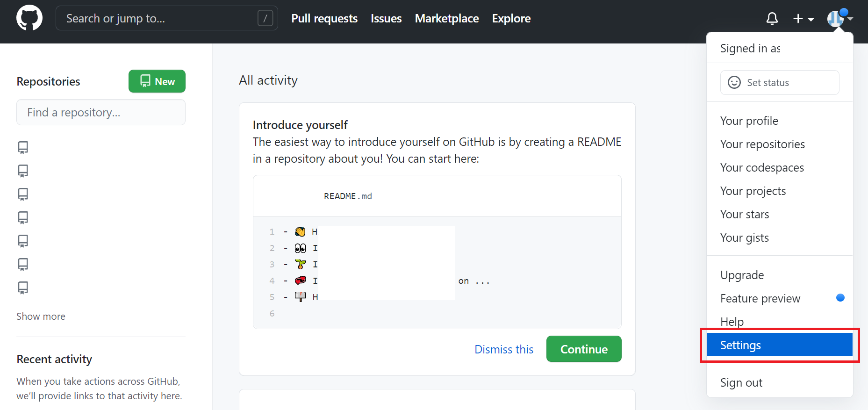Click the emoji on README line 4
Viewport: 868px width, 410px height.
tap(300, 281)
